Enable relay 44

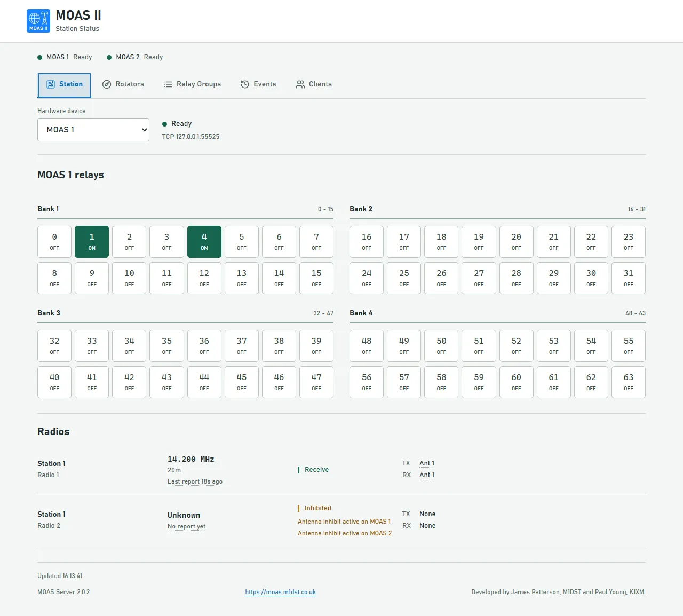204,382
